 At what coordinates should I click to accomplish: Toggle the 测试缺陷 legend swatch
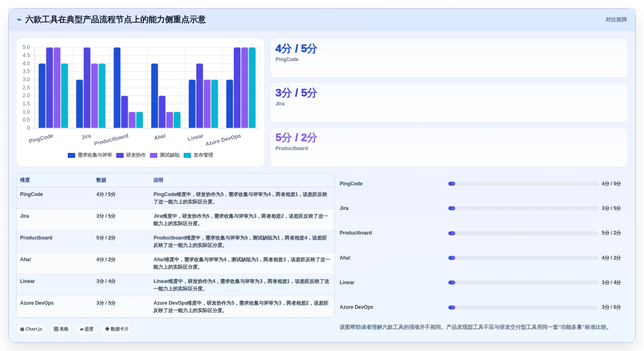coord(153,155)
